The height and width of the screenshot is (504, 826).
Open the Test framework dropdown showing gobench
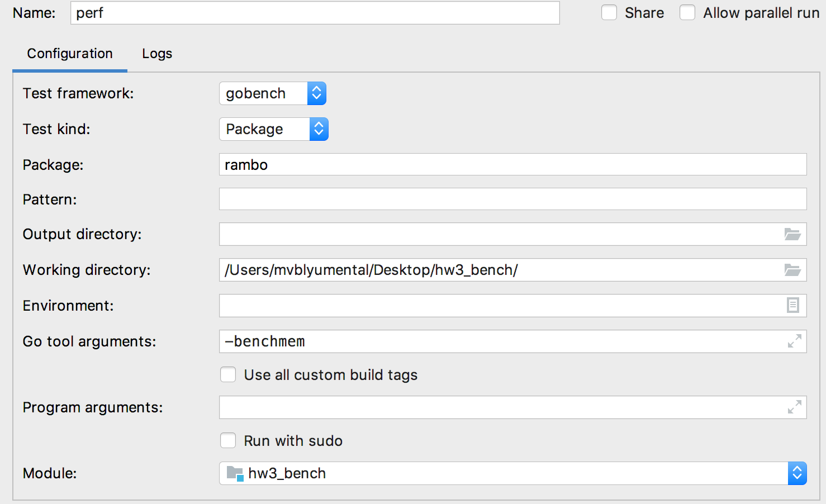pos(316,93)
